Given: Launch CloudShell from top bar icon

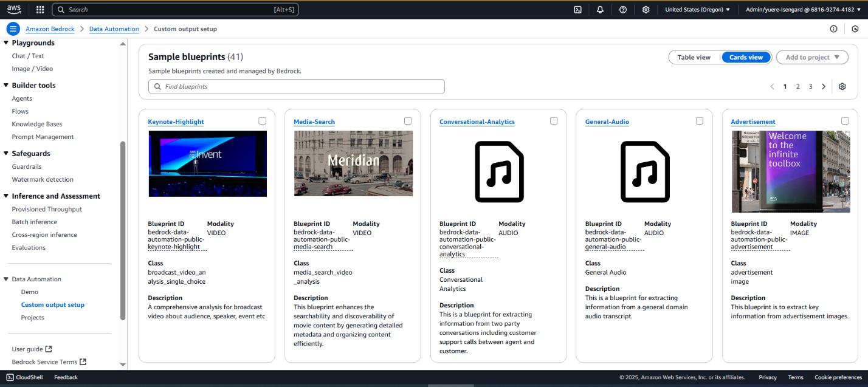Looking at the screenshot, I should (577, 10).
